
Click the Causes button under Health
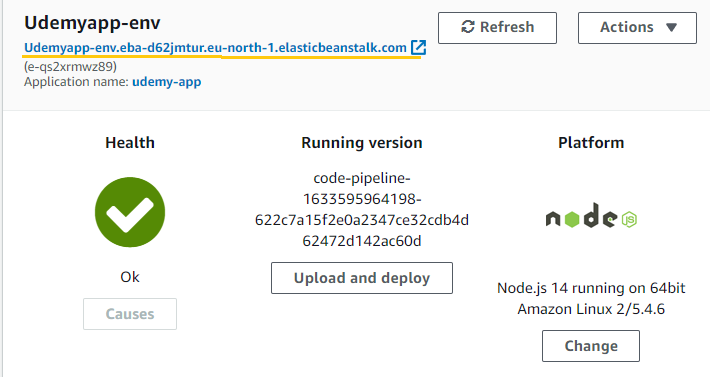[x=130, y=314]
